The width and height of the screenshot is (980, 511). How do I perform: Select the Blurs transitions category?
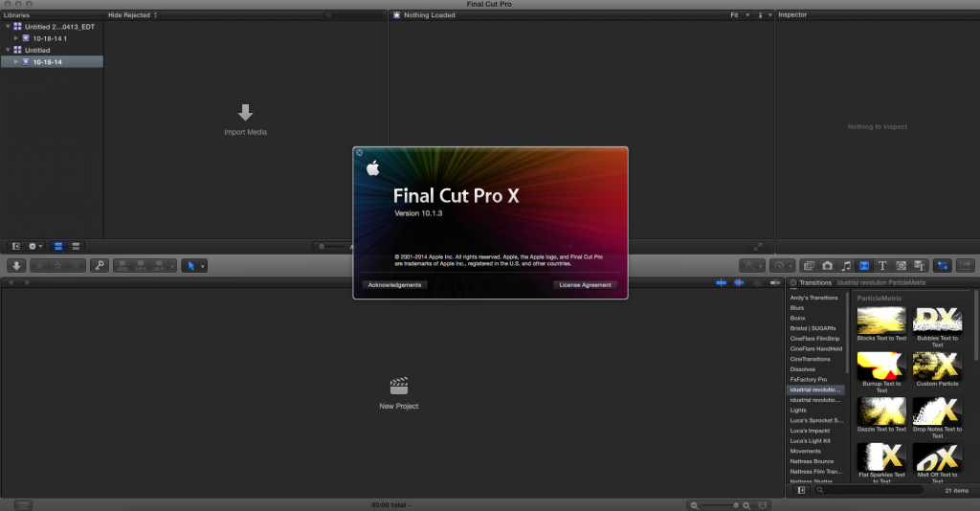[797, 308]
